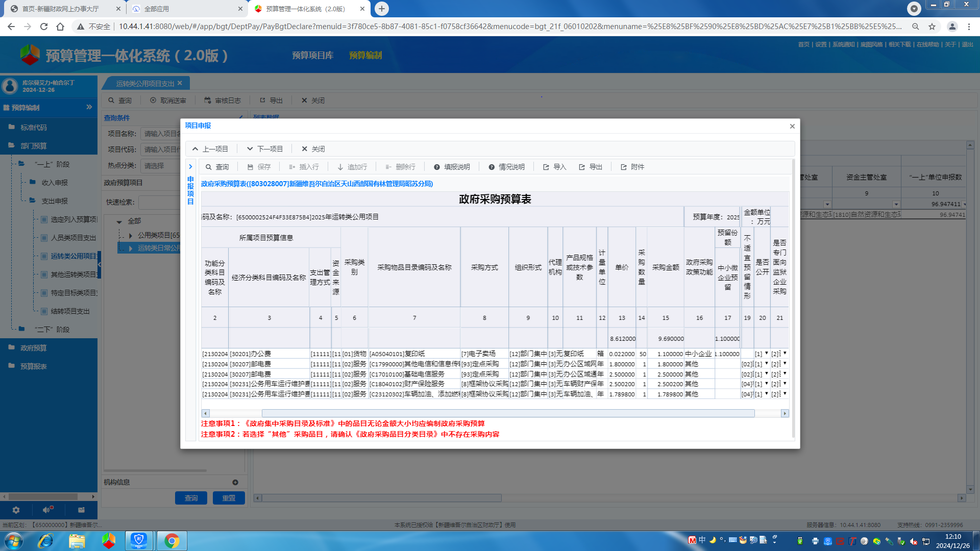The image size is (980, 551).
Task: Expand "一上"阶段 tree node
Action: pyautogui.click(x=52, y=164)
